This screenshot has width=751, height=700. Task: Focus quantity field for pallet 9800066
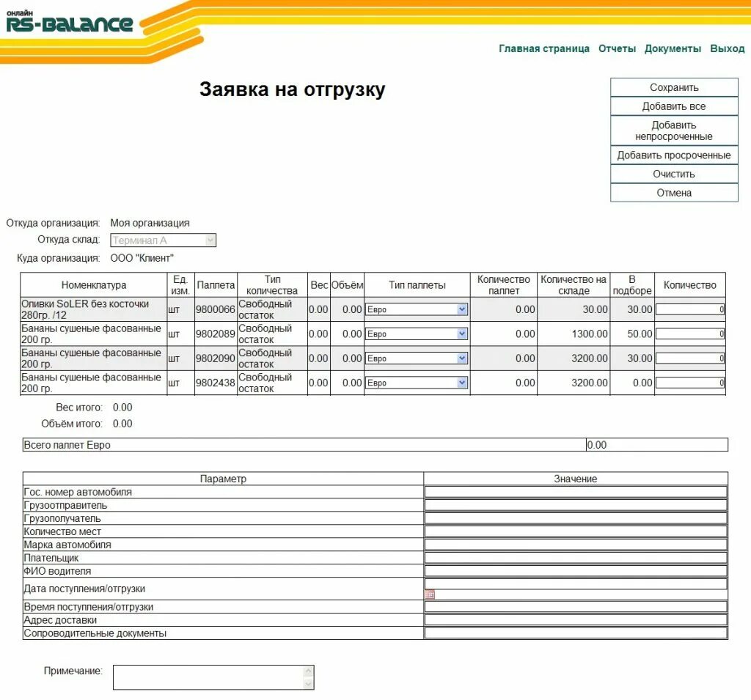[689, 309]
